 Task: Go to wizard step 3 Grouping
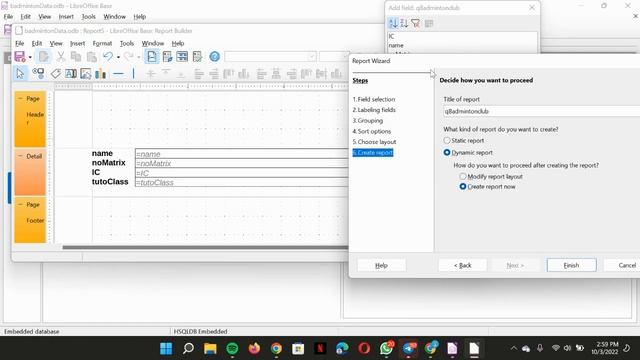coord(368,120)
